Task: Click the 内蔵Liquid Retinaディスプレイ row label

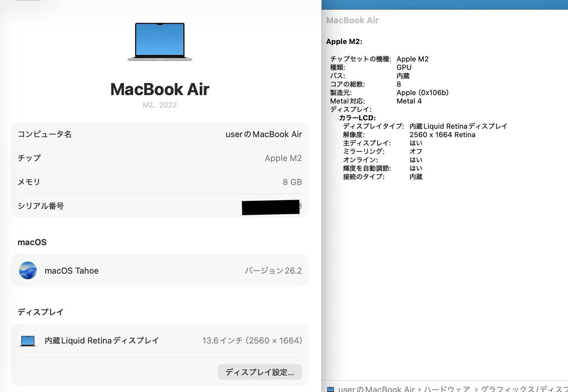Action: tap(102, 340)
